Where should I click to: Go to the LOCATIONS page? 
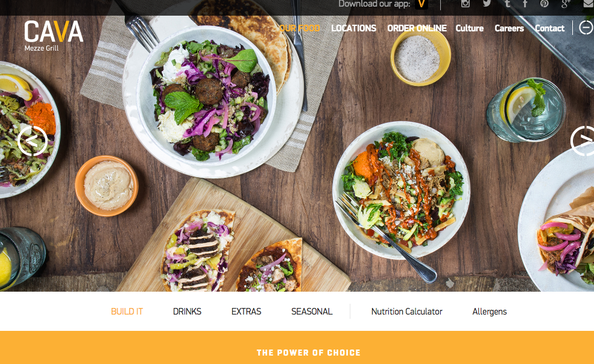353,28
